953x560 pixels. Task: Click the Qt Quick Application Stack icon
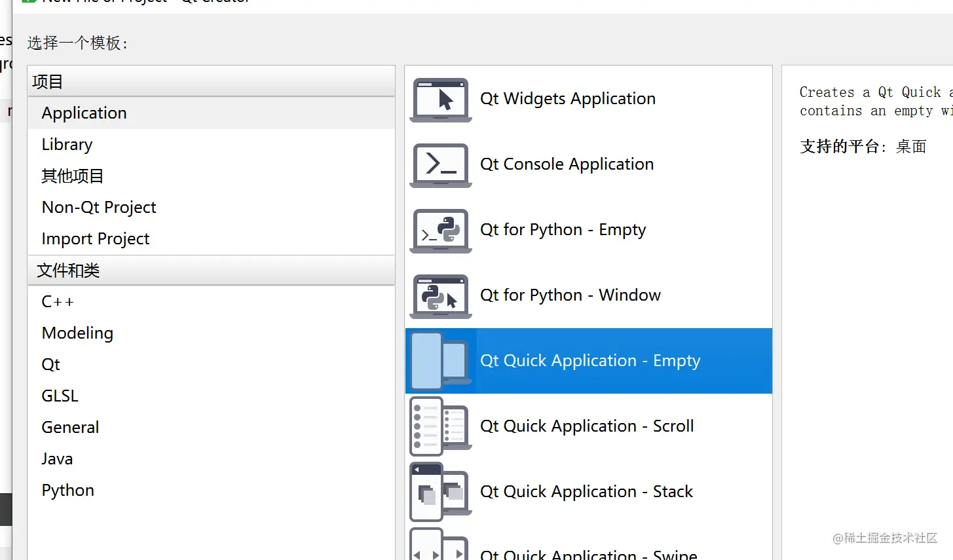pyautogui.click(x=440, y=492)
